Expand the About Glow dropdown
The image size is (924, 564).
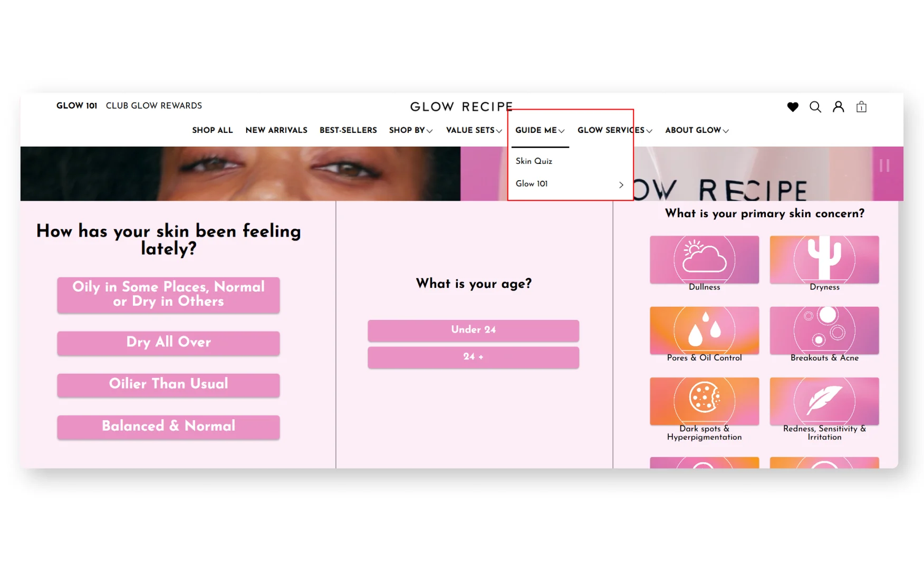(697, 130)
